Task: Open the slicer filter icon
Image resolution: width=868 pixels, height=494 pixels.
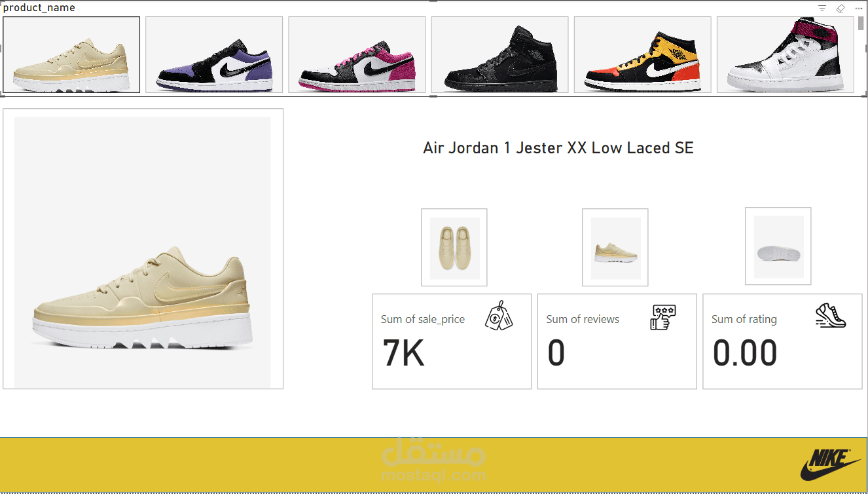Action: [x=822, y=8]
